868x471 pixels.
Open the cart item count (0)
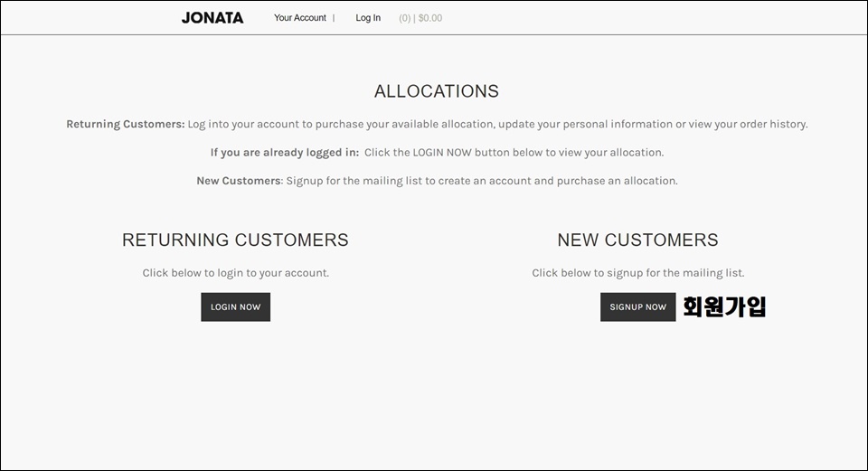pyautogui.click(x=405, y=18)
